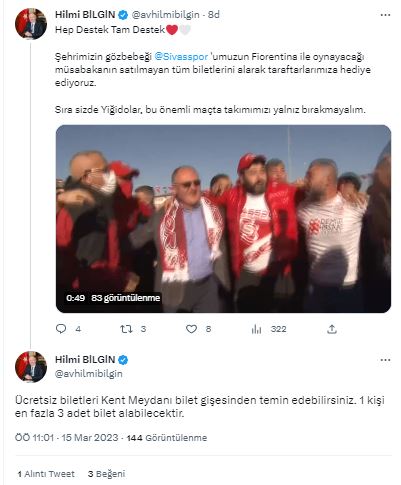Screen dimensions: 401x485
Task: Open @avhilmibilgin handle in top tweet
Action: coord(166,15)
